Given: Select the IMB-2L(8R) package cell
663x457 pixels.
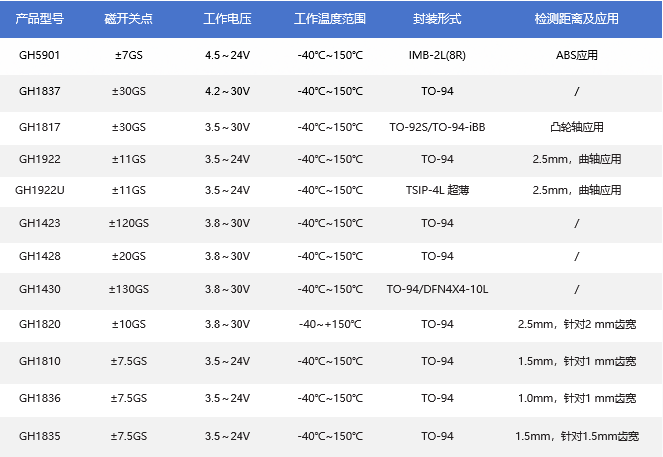Looking at the screenshot, I should coord(437,55).
